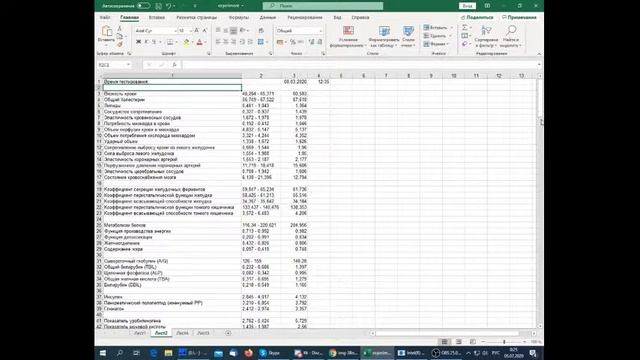This screenshot has height=360, width=640.
Task: Align text left in the cell
Action: click(218, 42)
